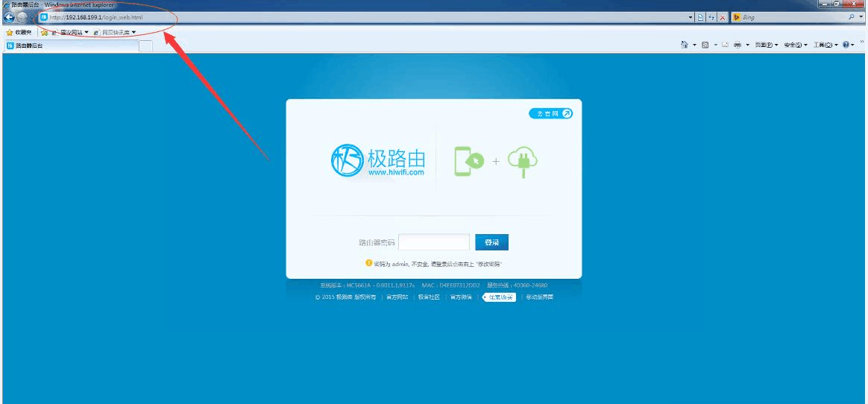Expand the Home button dropdown arrow

pos(695,45)
